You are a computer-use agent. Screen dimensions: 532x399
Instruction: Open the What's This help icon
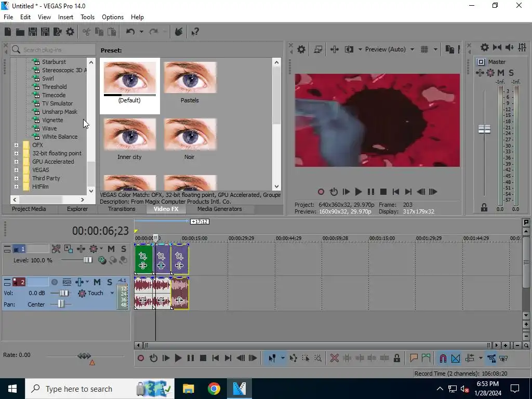click(195, 32)
